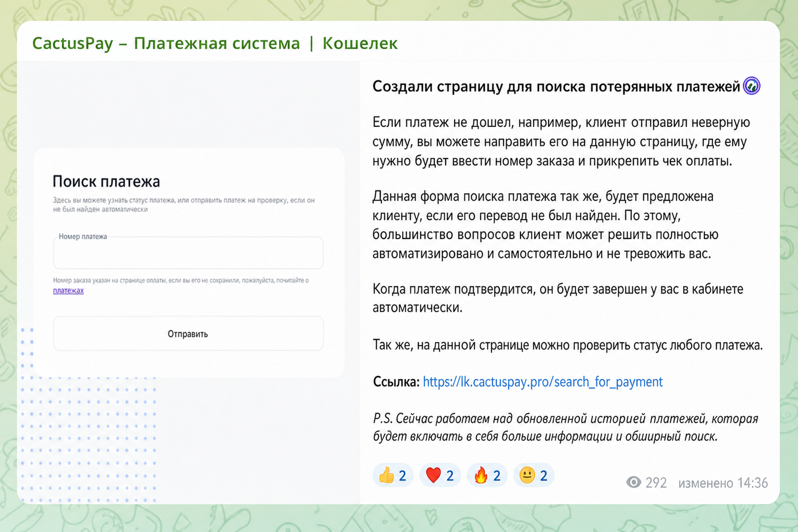Open the lk.cactuspay.pro search_for_payment link
The height and width of the screenshot is (532, 798).
[543, 382]
